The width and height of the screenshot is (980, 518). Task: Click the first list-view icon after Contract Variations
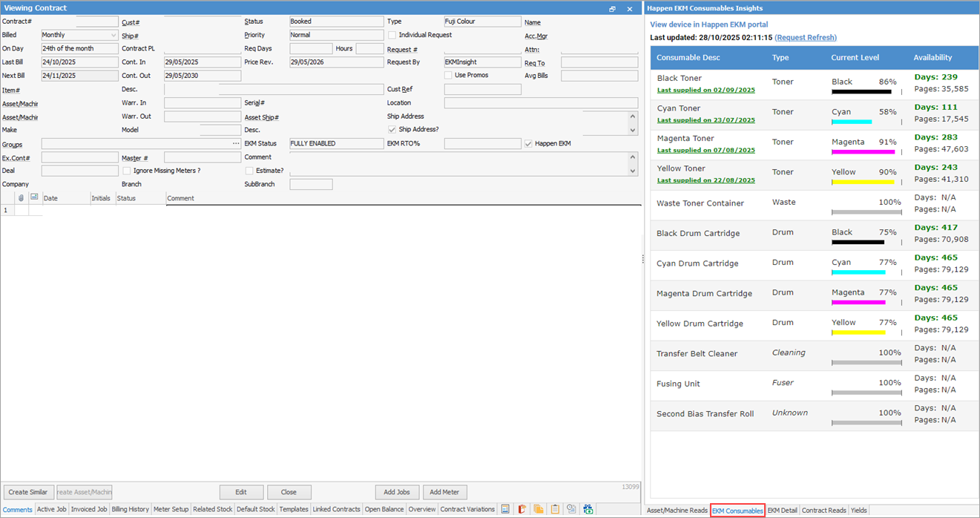point(505,509)
